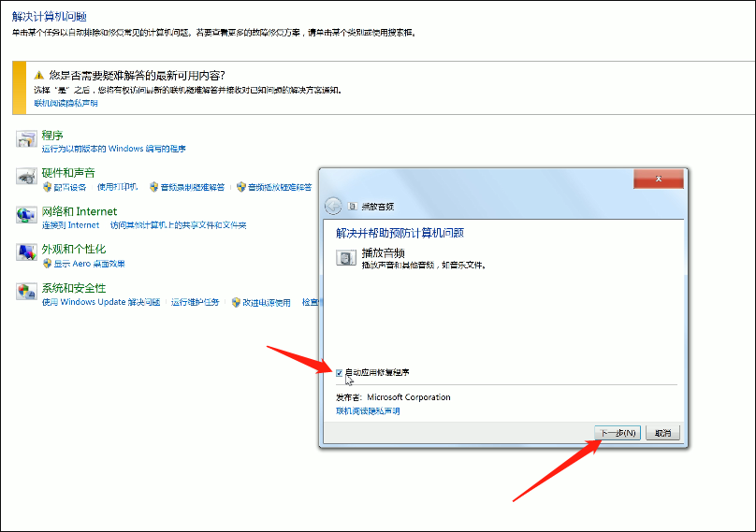Screen dimensions: 756x532
Task: Open 连接到 Internet troubleshooter
Action: pos(70,225)
